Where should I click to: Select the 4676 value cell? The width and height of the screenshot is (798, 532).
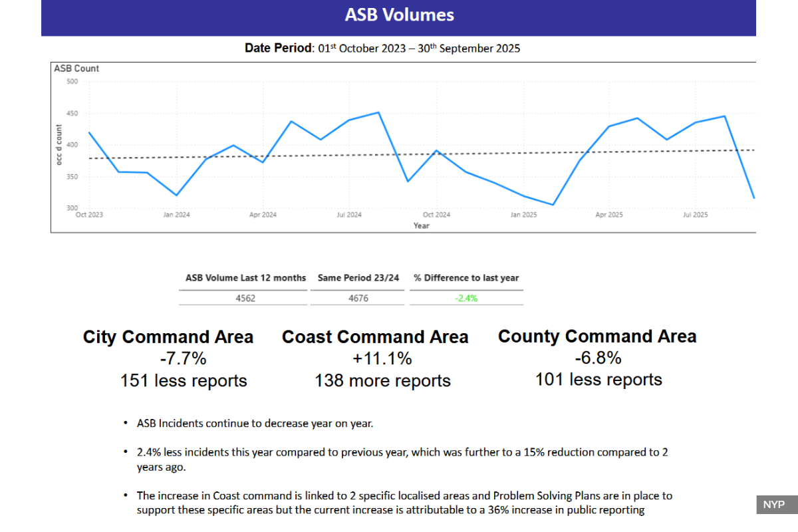[x=358, y=298]
